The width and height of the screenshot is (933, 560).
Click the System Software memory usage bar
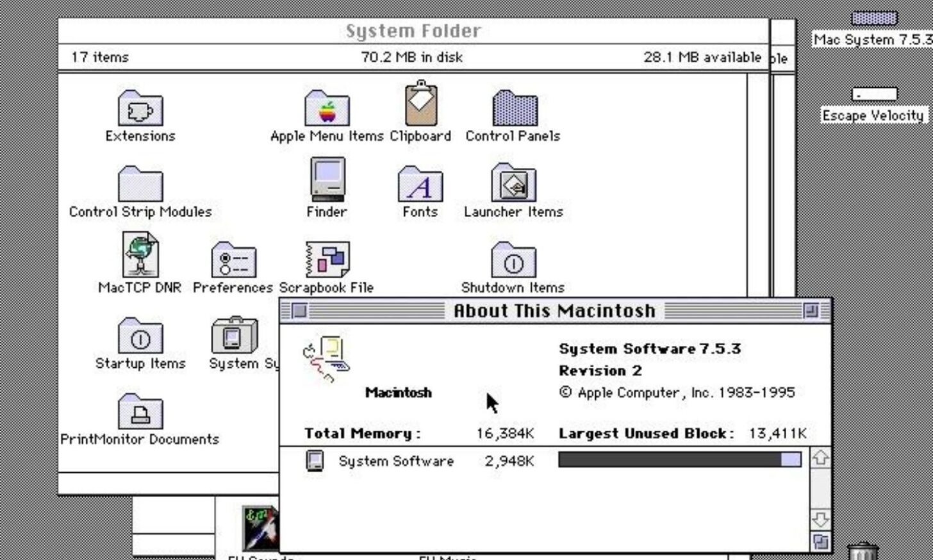pos(679,460)
